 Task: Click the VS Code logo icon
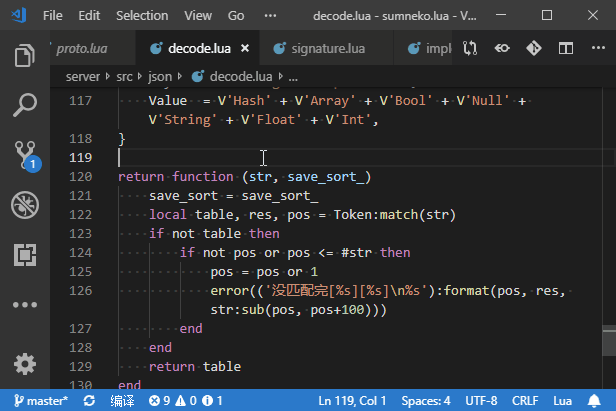tap(18, 15)
